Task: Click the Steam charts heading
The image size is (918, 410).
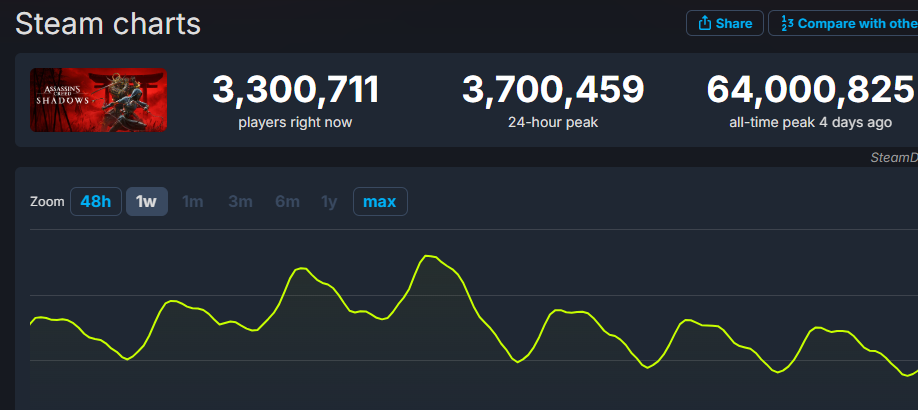Action: [x=108, y=24]
